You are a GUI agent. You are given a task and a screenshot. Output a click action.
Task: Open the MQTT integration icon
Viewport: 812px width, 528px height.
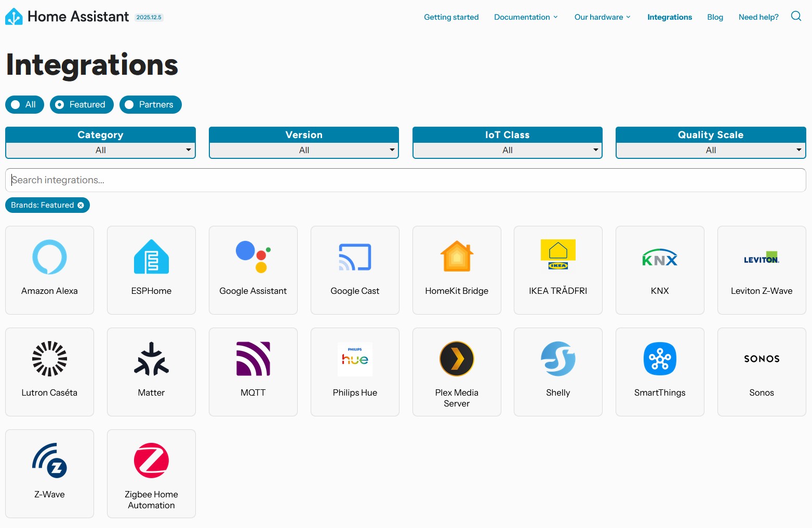coord(253,358)
